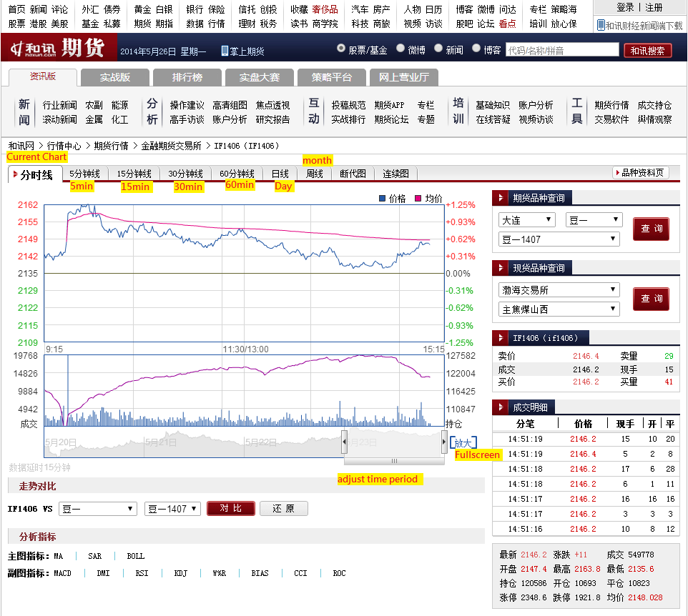The width and height of the screenshot is (688, 616).
Task: Click the blue 价格 legend square
Action: pos(382,198)
